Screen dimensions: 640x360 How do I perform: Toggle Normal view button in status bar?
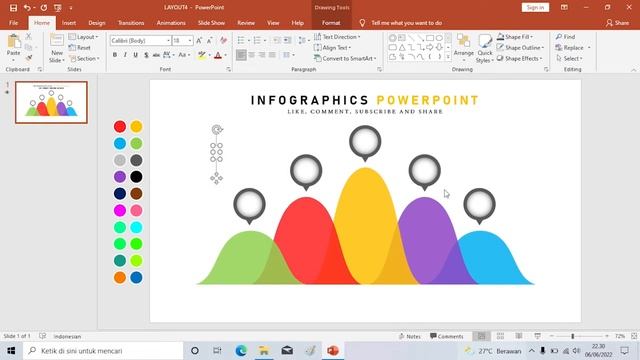coord(482,336)
